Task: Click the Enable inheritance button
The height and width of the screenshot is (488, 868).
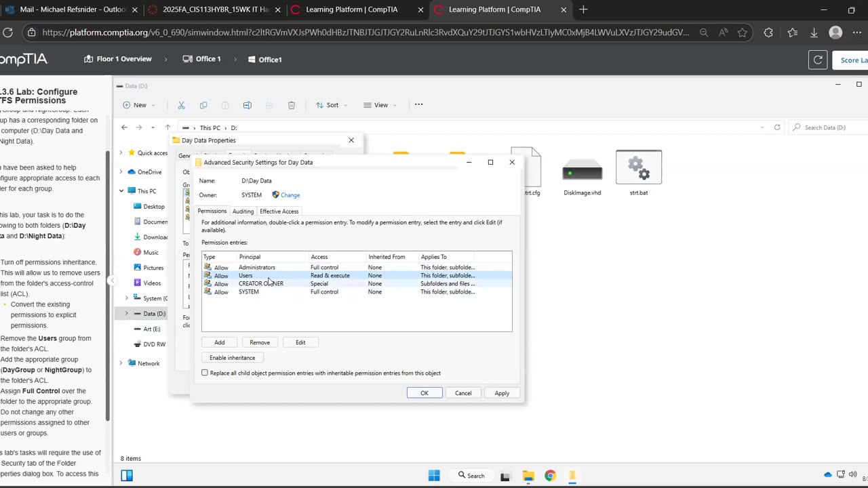Action: coord(233,358)
